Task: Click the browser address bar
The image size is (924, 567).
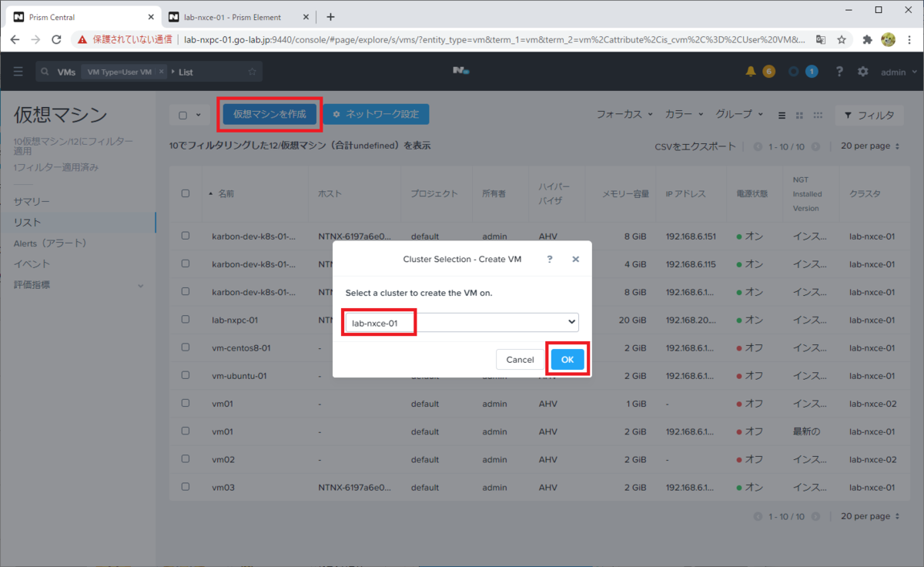Action: pos(493,39)
